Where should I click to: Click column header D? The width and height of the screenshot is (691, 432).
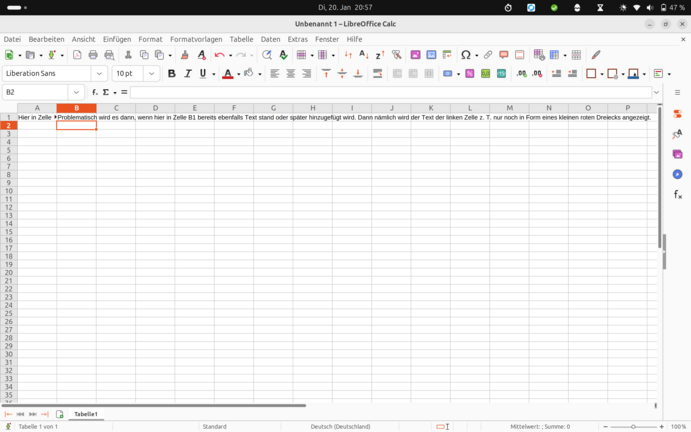pos(155,108)
